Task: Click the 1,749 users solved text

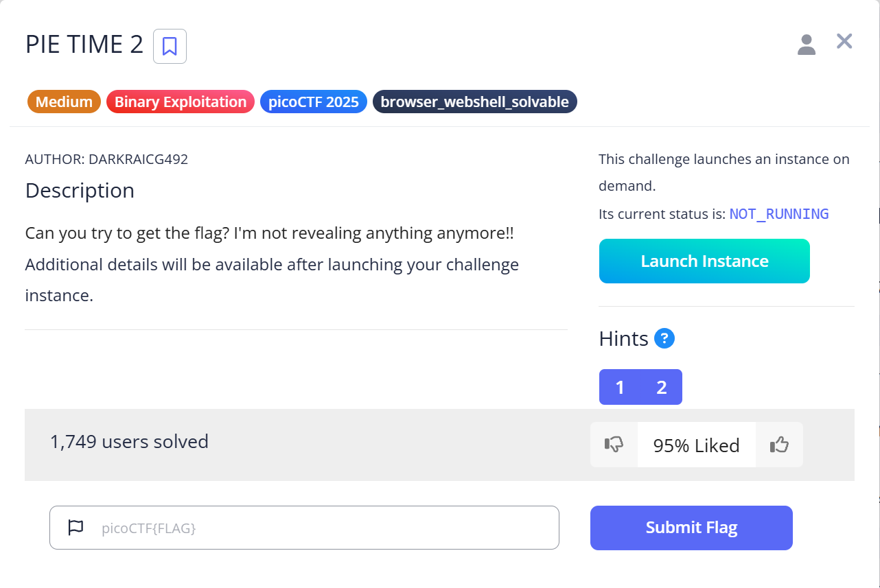Action: (129, 442)
